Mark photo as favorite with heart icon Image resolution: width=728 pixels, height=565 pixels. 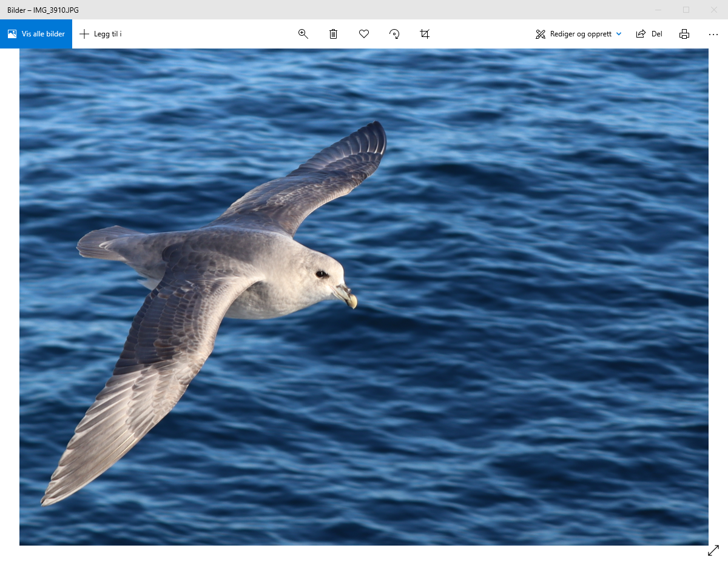tap(364, 34)
